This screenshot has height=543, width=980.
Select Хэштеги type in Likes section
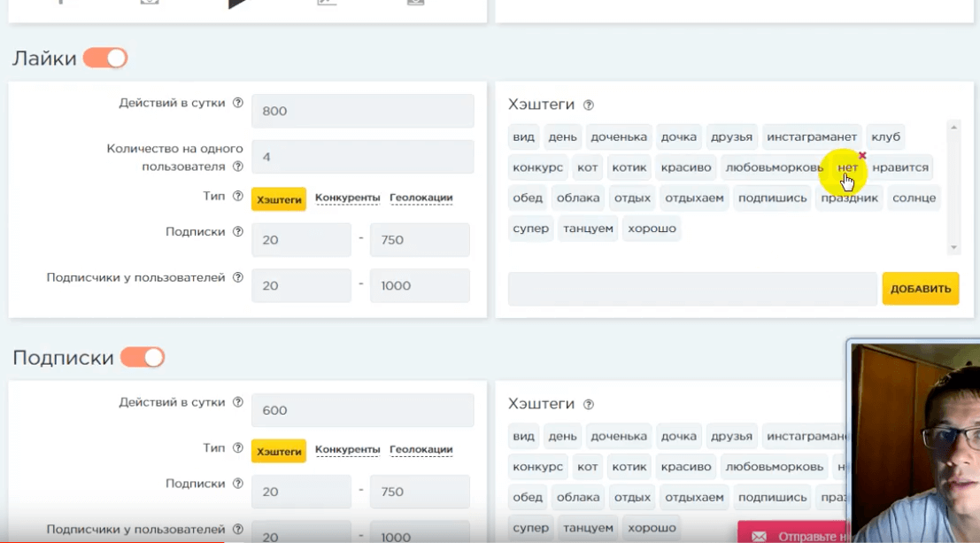[x=279, y=199]
